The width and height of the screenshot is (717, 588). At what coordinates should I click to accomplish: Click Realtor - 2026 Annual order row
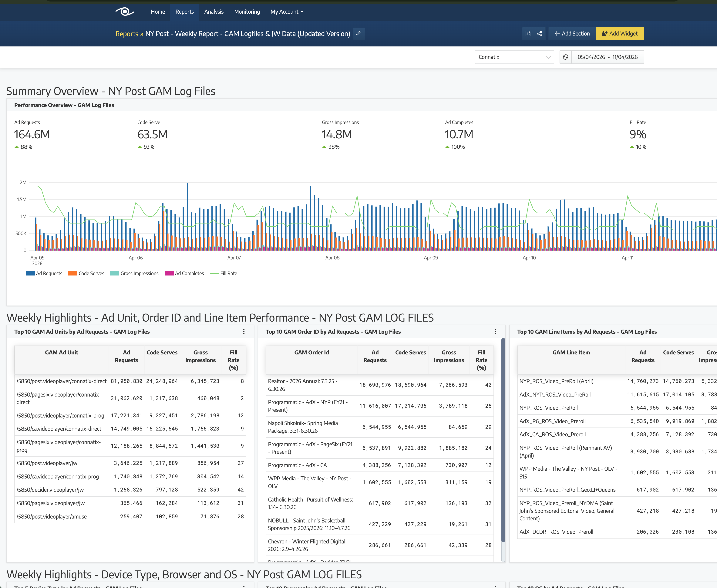point(380,385)
